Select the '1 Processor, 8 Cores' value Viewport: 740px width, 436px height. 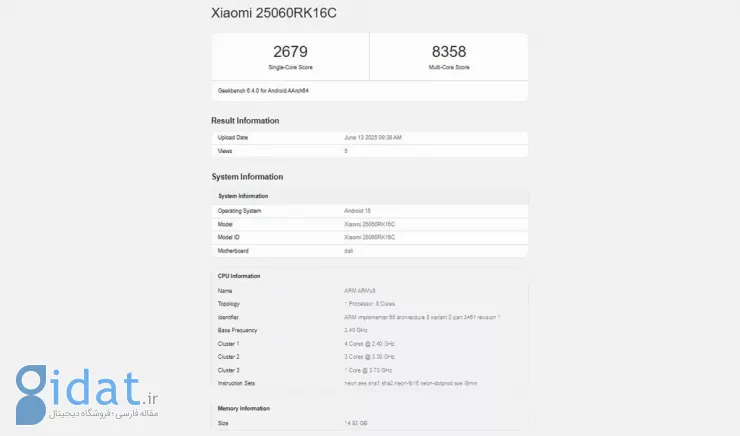tap(370, 304)
